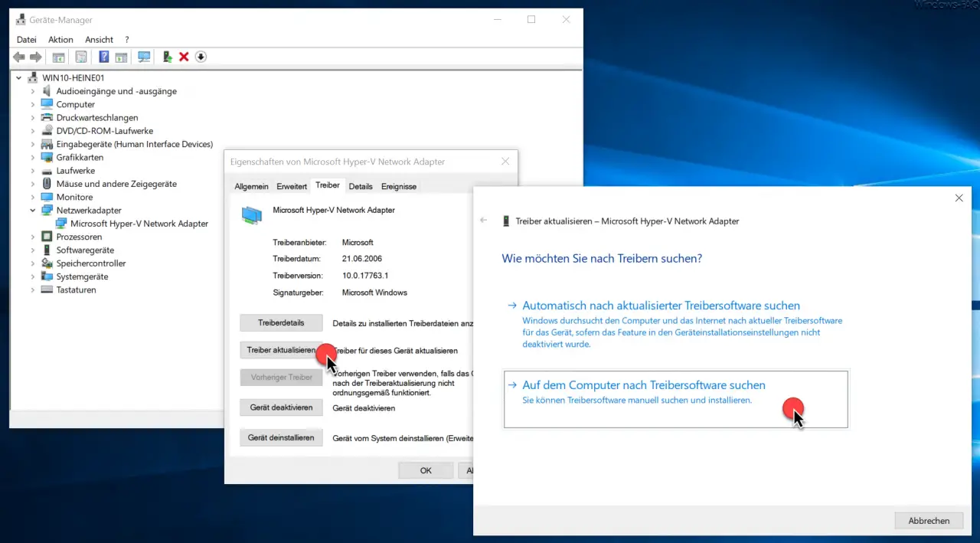Viewport: 980px width, 543px height.
Task: Select the Treiber tab
Action: [328, 185]
